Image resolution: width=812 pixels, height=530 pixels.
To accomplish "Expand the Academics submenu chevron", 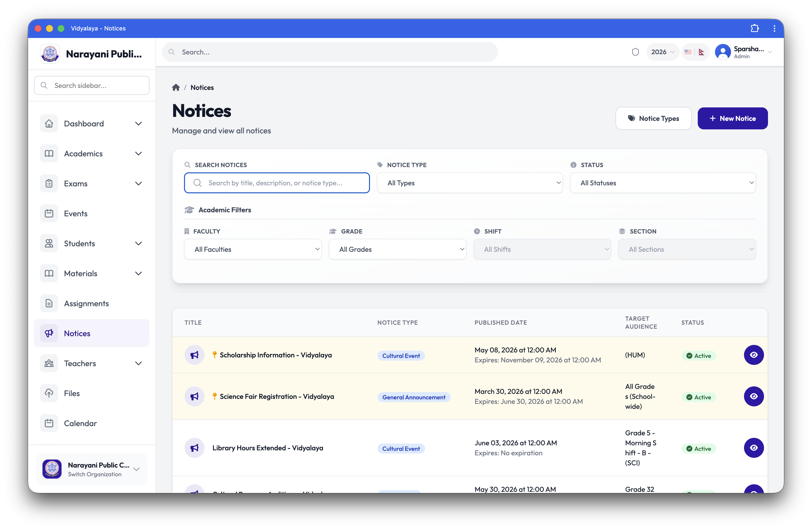I will [138, 154].
